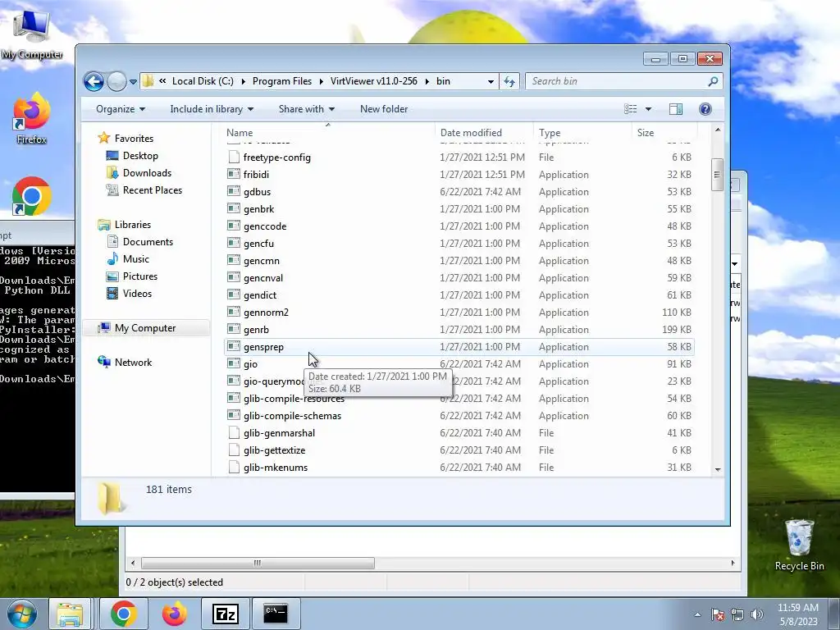Image resolution: width=840 pixels, height=630 pixels.
Task: Open Desktop in the navigation pane
Action: coord(139,156)
